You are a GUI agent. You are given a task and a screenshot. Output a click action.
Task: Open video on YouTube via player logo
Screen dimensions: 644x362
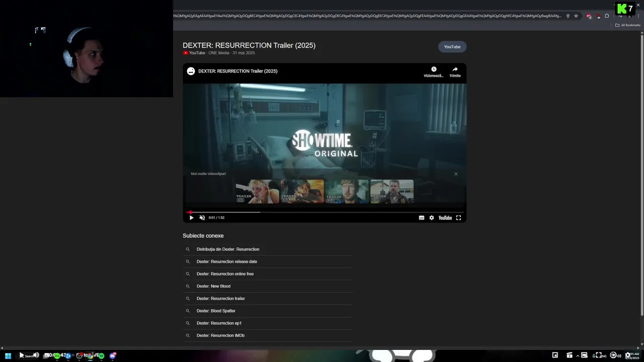tap(445, 218)
